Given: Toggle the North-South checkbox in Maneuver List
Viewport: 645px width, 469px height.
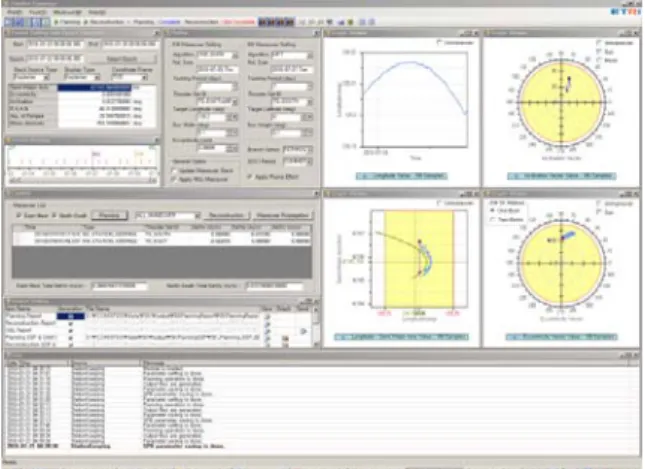Looking at the screenshot, I should click(54, 215).
